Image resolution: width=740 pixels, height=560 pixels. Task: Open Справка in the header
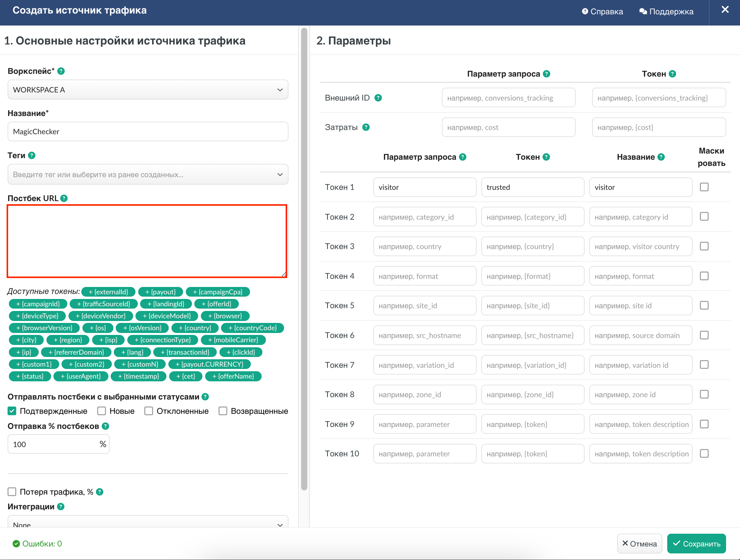pos(602,12)
